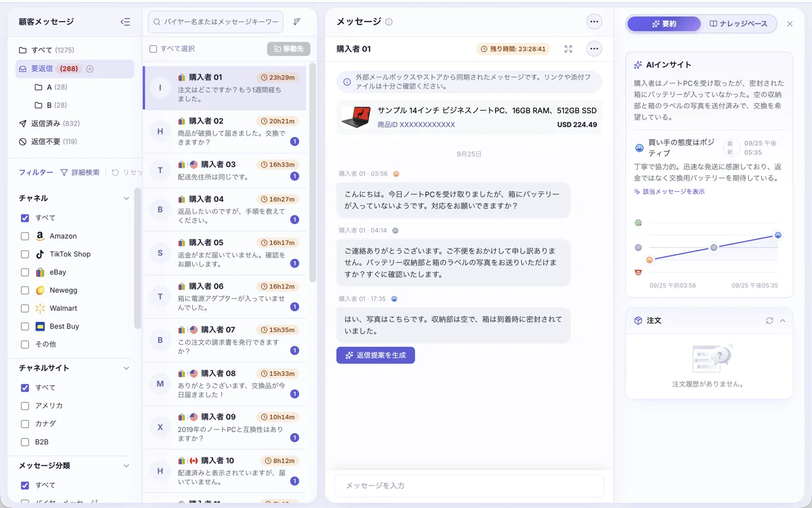Open the 購入者 04 return request conversation
812x508 pixels.
224,209
